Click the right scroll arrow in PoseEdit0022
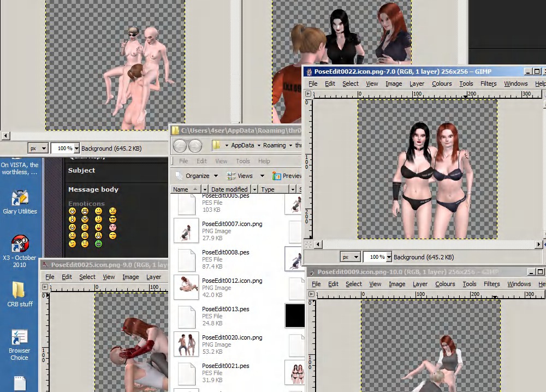 click(539, 245)
